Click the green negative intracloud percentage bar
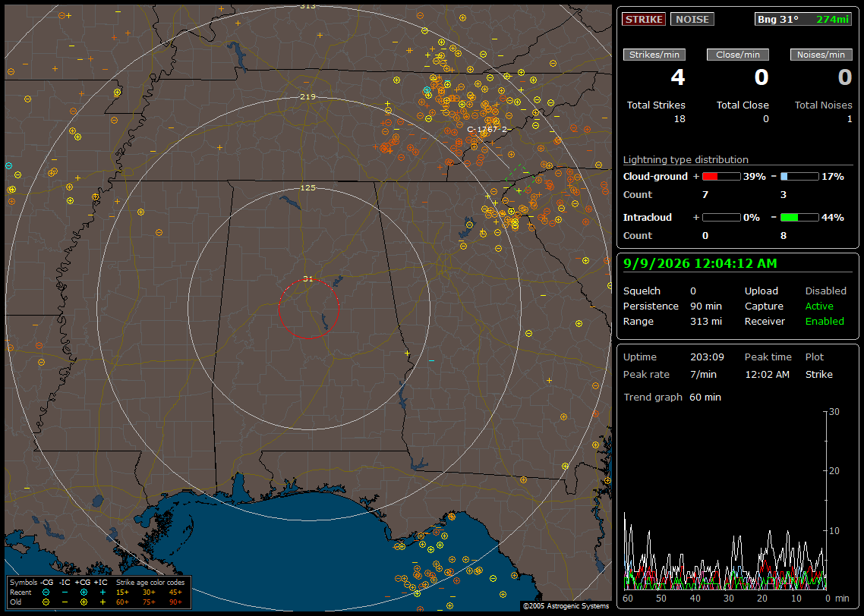Image resolution: width=864 pixels, height=616 pixels. click(799, 218)
